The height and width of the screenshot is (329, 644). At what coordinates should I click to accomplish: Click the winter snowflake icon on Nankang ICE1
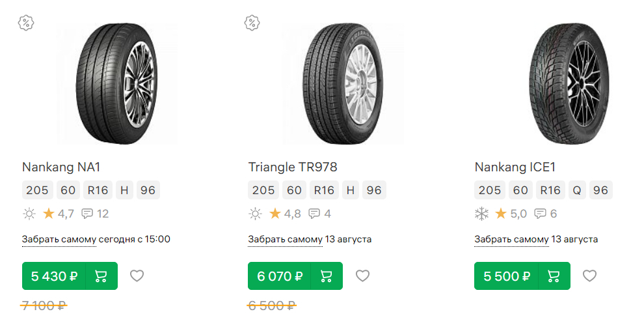click(482, 214)
